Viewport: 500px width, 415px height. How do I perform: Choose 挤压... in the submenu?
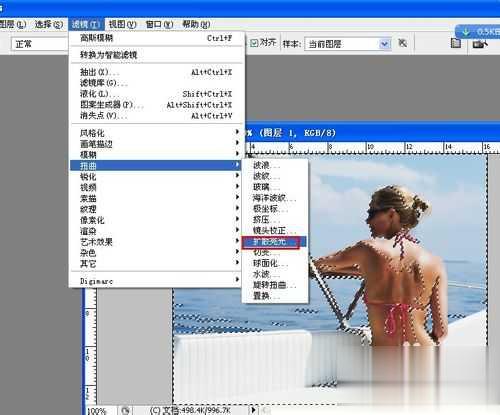275,219
